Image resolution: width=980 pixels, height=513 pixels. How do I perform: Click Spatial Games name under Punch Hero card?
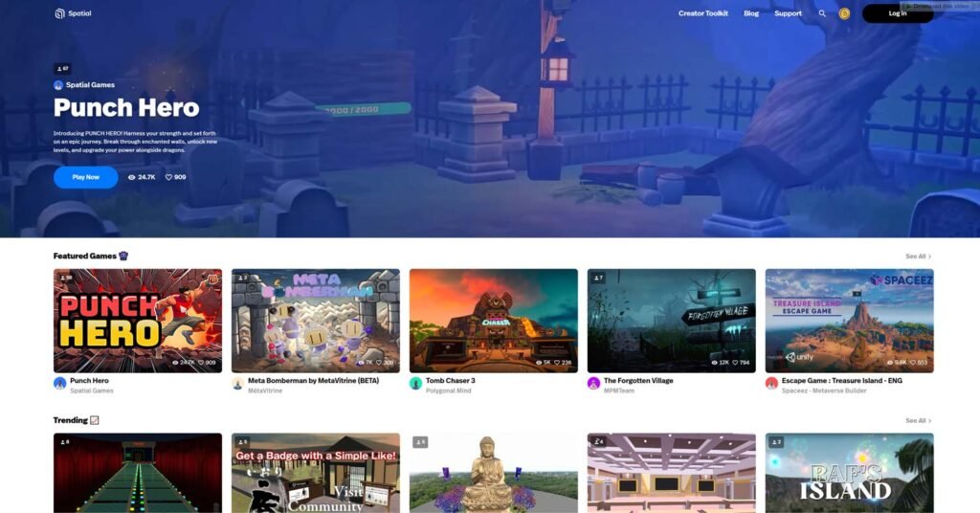coord(92,391)
